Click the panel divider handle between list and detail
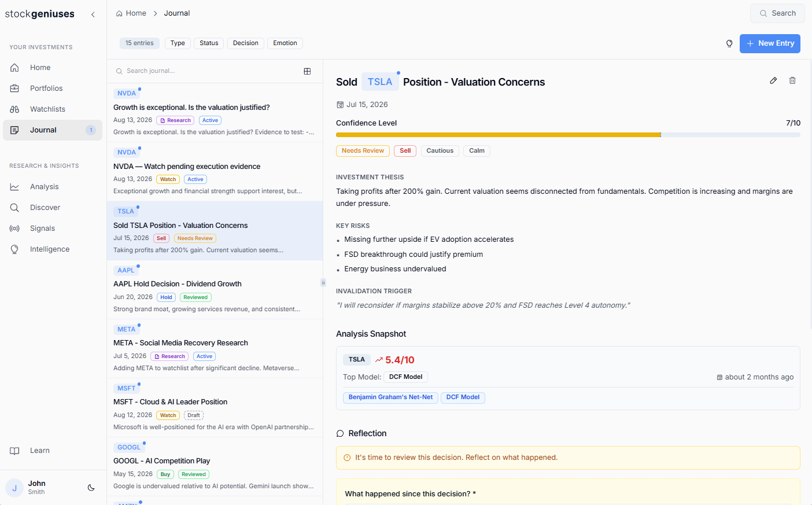This screenshot has height=505, width=812. tap(323, 283)
